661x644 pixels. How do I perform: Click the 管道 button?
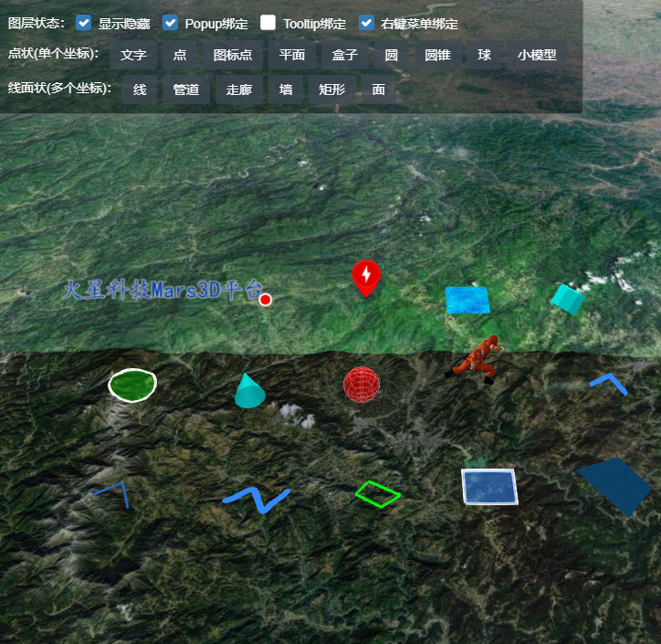(186, 90)
